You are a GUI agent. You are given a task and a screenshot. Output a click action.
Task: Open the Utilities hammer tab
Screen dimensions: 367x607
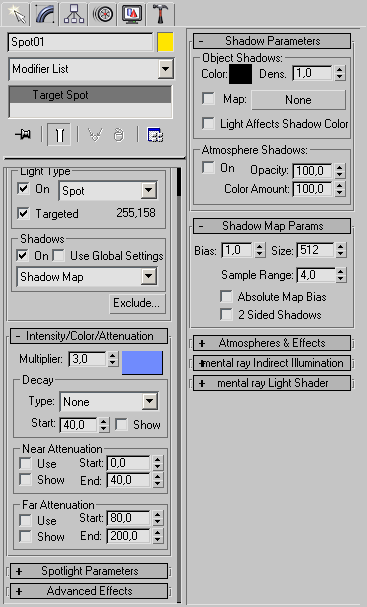point(161,14)
